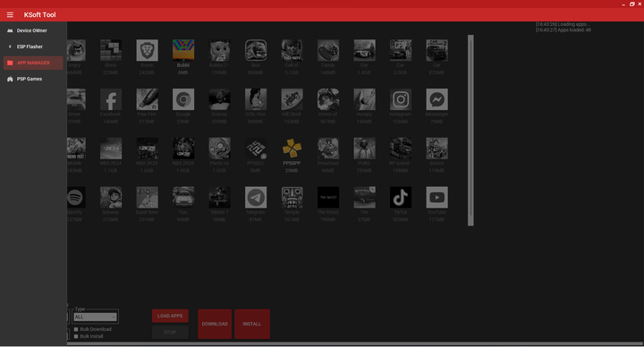Select the PPSSPP emulator app icon
Viewport: 644px width, 347px height.
point(292,148)
